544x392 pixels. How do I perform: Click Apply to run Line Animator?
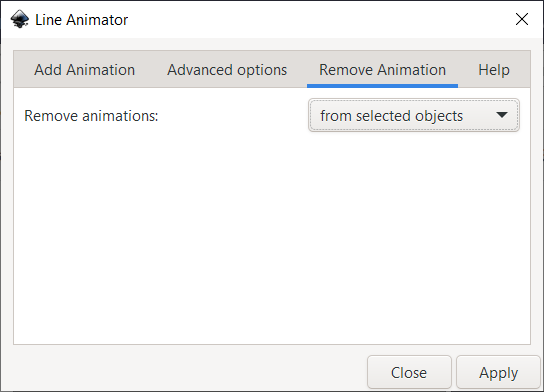[498, 372]
